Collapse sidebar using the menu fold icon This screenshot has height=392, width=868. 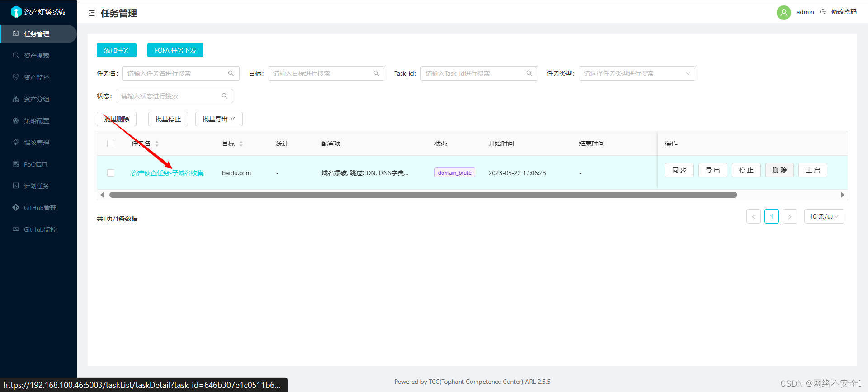(x=92, y=14)
